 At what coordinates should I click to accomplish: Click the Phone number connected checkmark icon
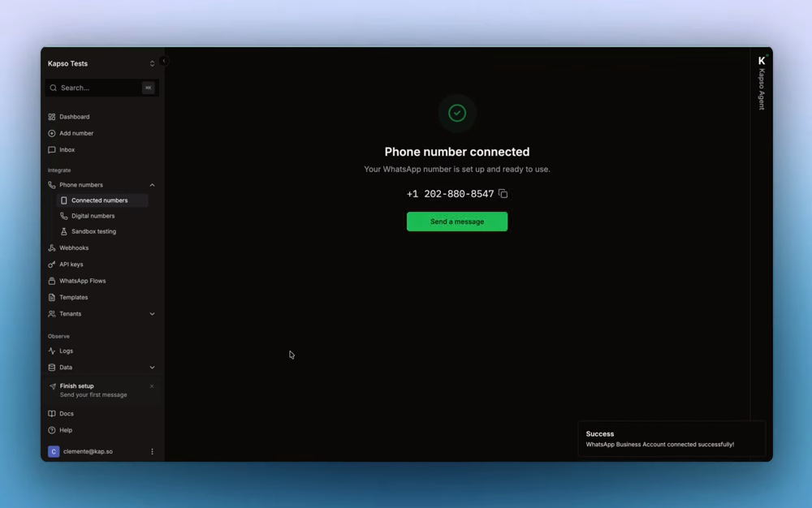(456, 114)
